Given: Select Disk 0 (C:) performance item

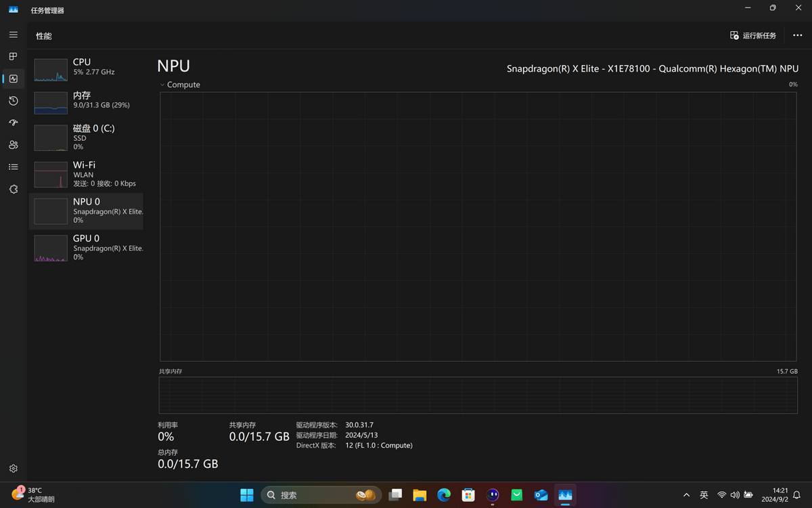Looking at the screenshot, I should pyautogui.click(x=86, y=137).
